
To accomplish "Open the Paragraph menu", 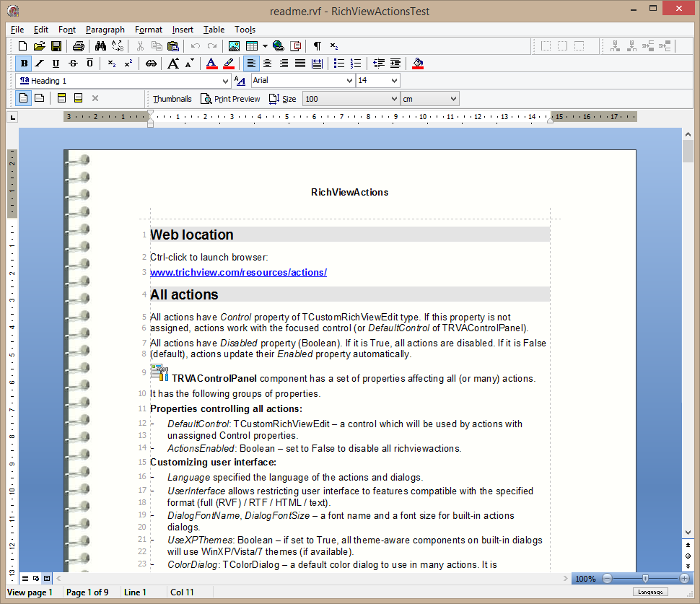I will 105,30.
